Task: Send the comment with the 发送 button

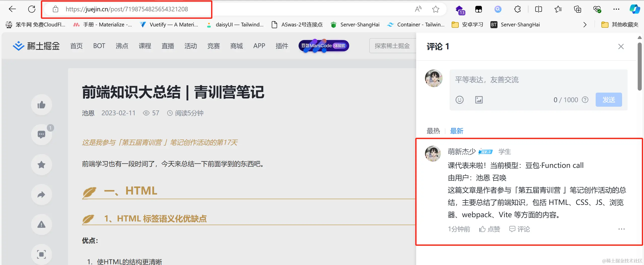Action: (x=609, y=100)
